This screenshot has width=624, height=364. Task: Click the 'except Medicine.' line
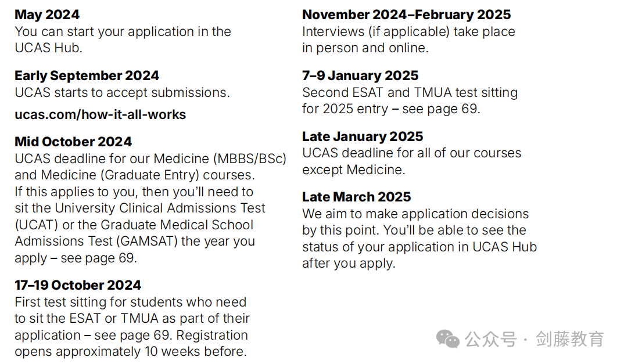tap(354, 170)
